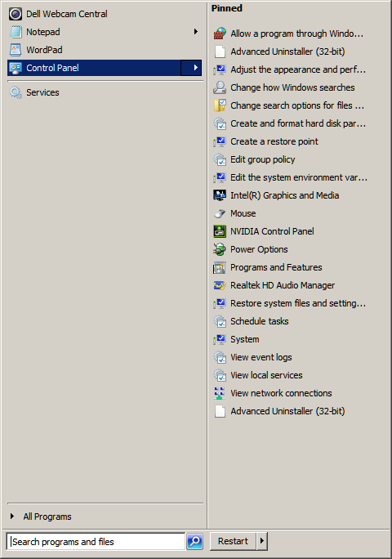The height and width of the screenshot is (559, 392).
Task: Click the Mouse settings icon
Action: 220,213
